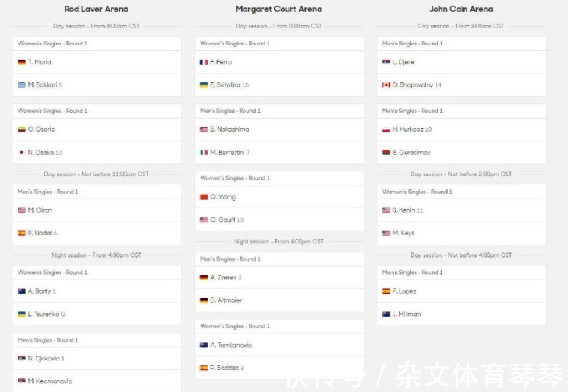
Task: Click the US flag beside M. Giron
Action: 22,210
